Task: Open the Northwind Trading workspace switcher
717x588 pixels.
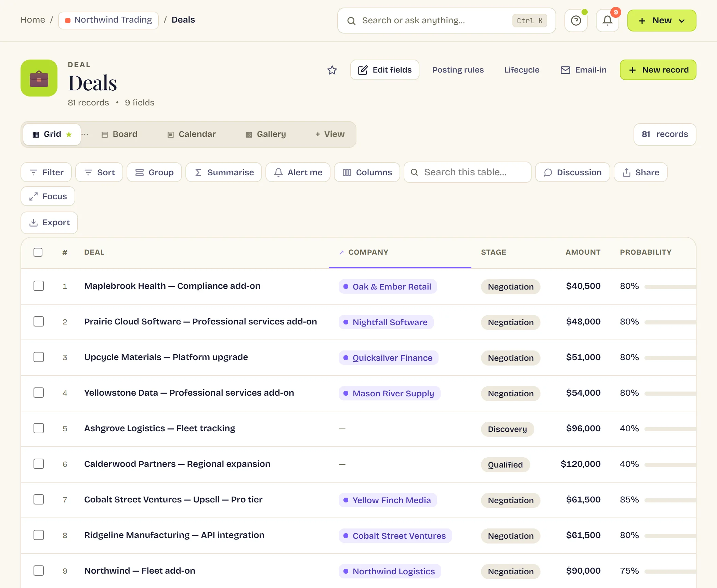Action: point(108,20)
